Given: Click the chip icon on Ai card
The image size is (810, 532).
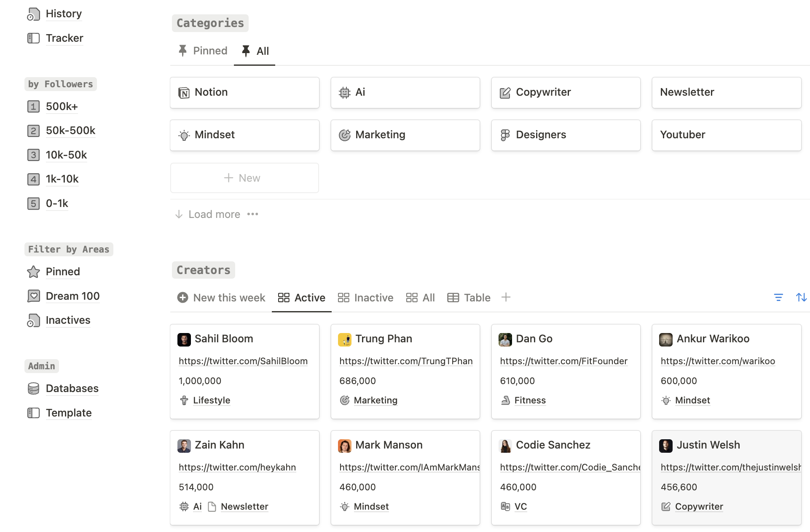Looking at the screenshot, I should [x=345, y=93].
